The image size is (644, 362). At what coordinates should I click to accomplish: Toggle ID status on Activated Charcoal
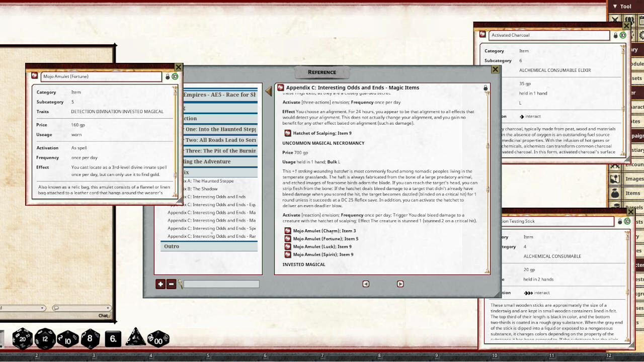click(x=623, y=35)
